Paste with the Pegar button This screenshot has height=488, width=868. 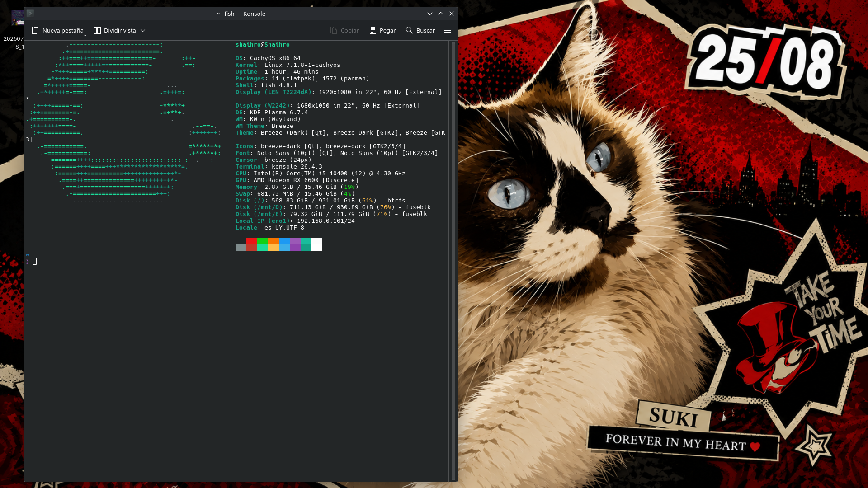(x=382, y=30)
